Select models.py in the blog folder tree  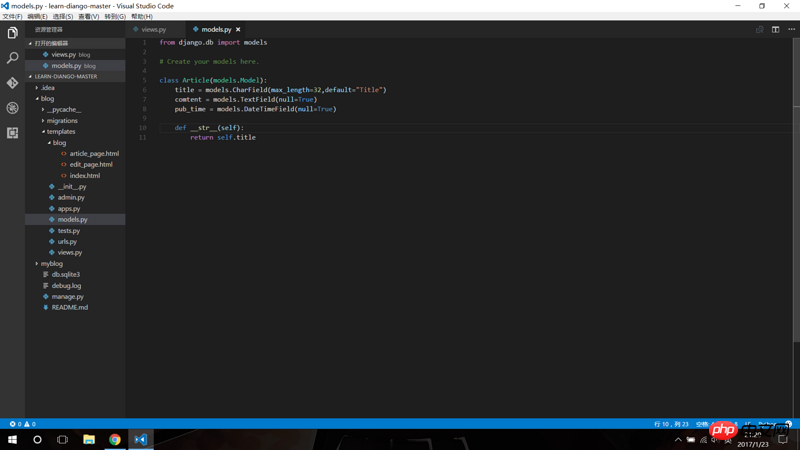click(75, 219)
